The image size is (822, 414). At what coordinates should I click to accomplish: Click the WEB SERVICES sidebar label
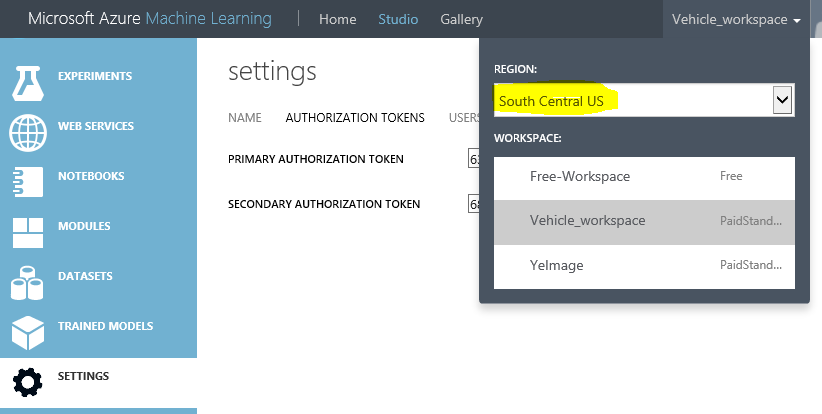tap(96, 126)
